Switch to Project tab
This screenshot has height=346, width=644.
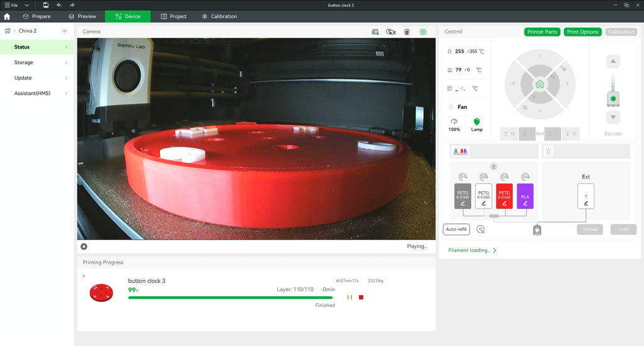pyautogui.click(x=174, y=16)
